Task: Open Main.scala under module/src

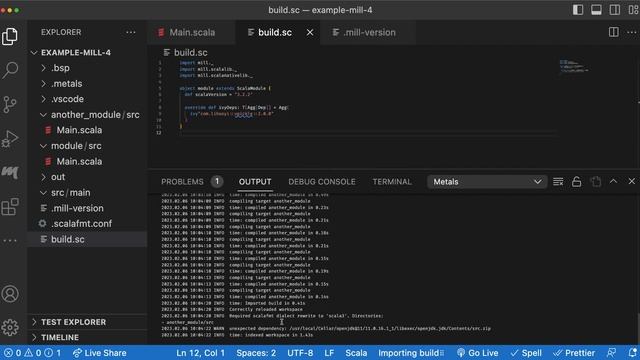Action: point(87,161)
